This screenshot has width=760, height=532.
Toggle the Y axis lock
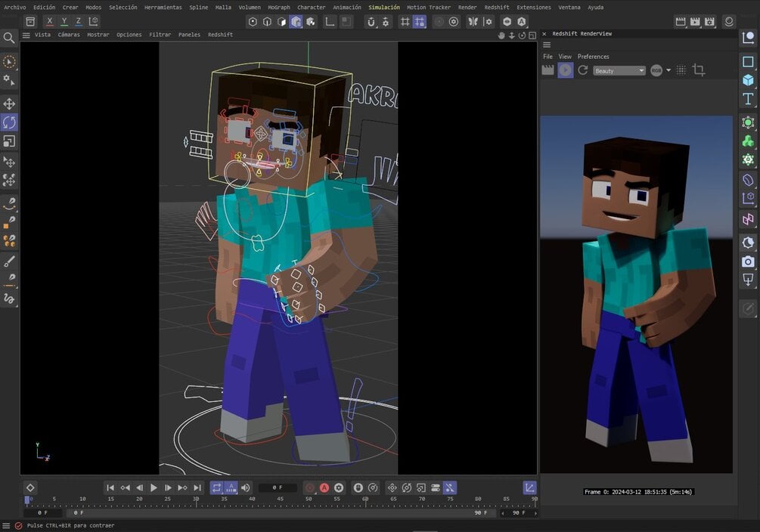point(64,21)
